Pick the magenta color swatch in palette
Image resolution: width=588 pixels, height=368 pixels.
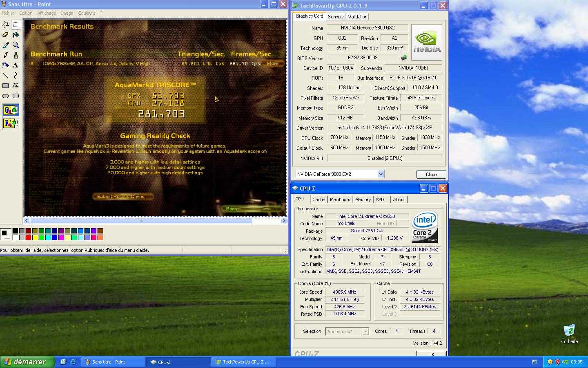(61, 237)
